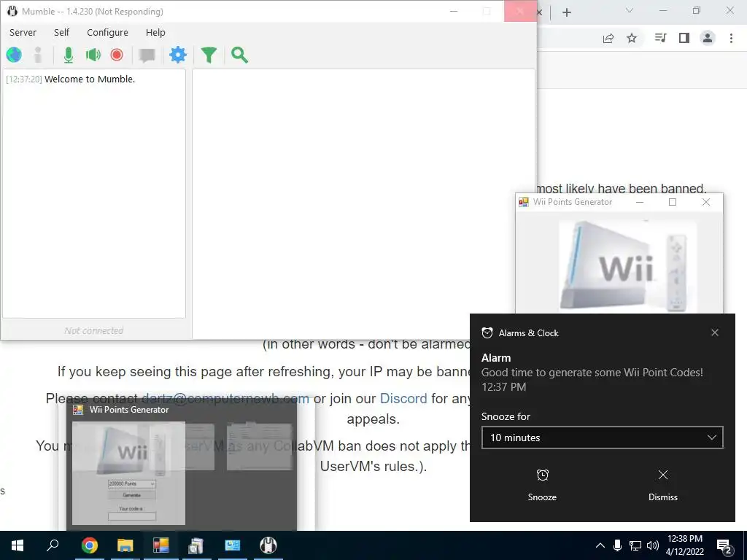Image resolution: width=747 pixels, height=560 pixels.
Task: Click the Wii Points Generator taskbar icon
Action: coord(161,545)
